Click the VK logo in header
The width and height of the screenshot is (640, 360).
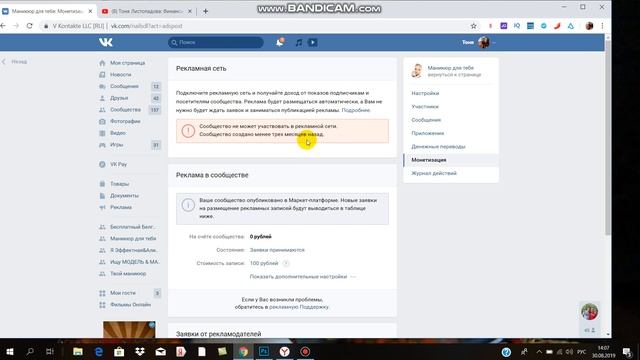(x=106, y=42)
